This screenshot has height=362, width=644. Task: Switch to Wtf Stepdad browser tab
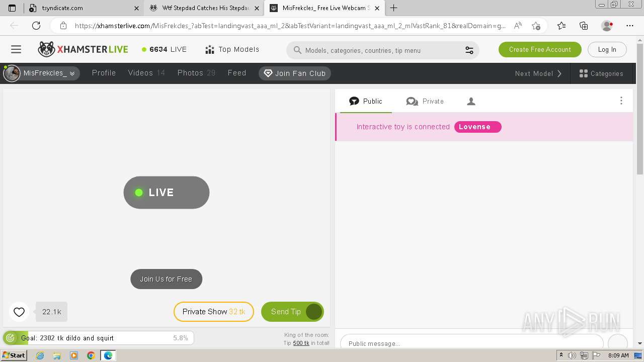tap(204, 8)
